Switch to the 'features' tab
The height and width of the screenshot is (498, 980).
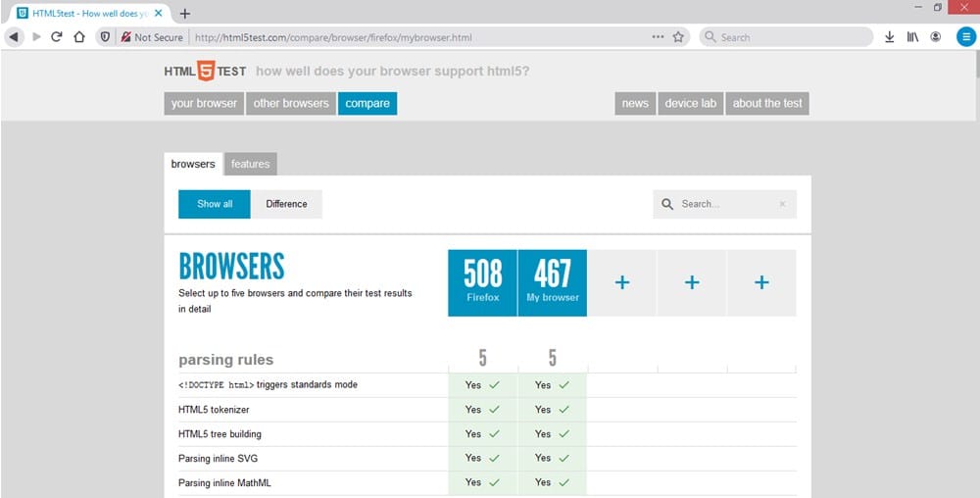click(x=250, y=165)
